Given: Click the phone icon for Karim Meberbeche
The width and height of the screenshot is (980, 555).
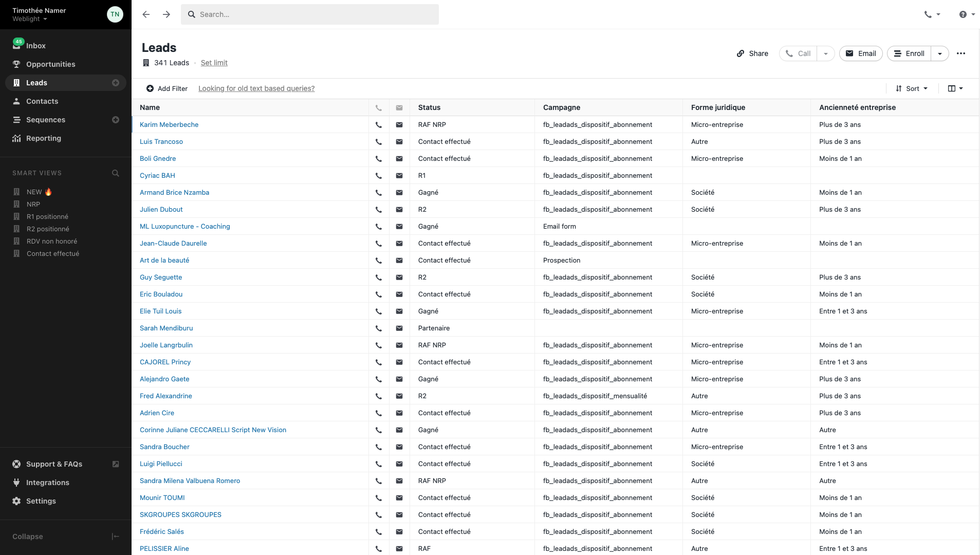Looking at the screenshot, I should tap(379, 125).
